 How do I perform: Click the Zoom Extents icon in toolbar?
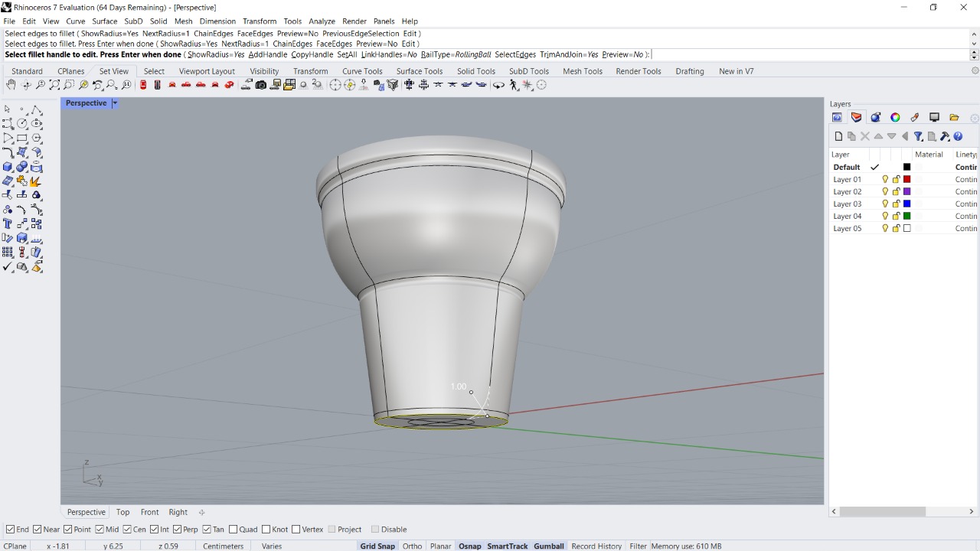pos(55,85)
